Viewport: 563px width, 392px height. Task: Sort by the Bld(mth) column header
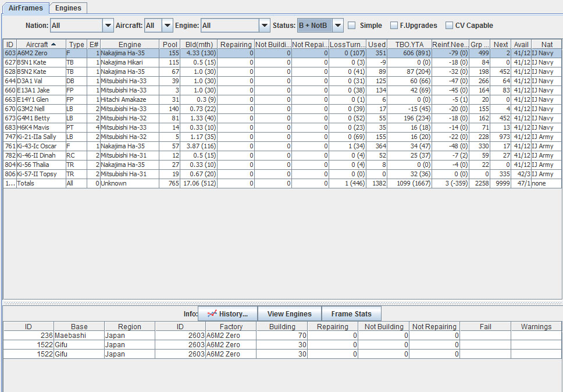199,45
